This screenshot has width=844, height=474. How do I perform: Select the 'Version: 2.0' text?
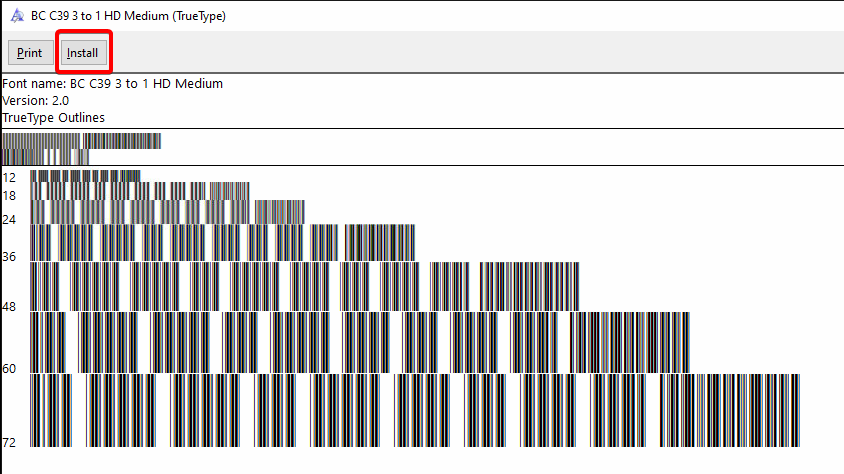(36, 101)
